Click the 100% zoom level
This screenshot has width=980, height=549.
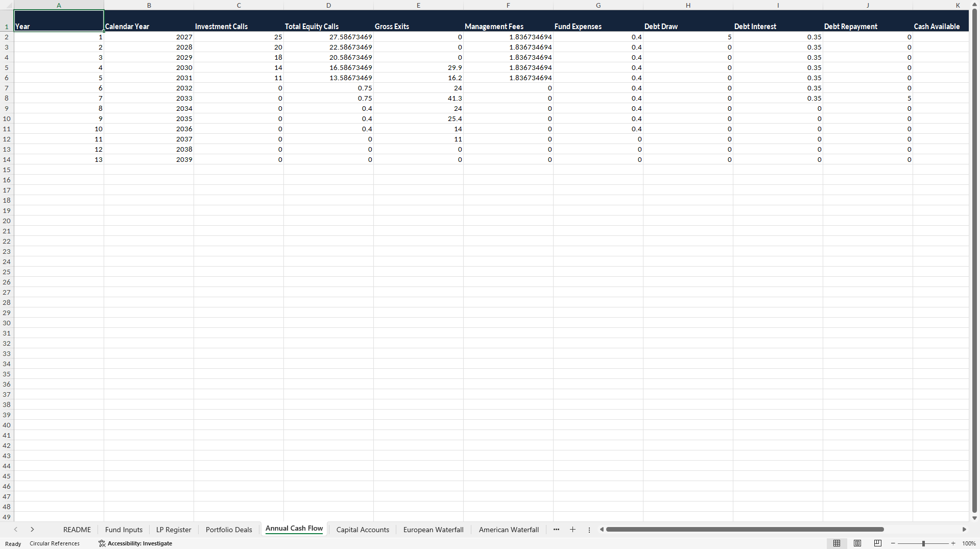point(969,543)
